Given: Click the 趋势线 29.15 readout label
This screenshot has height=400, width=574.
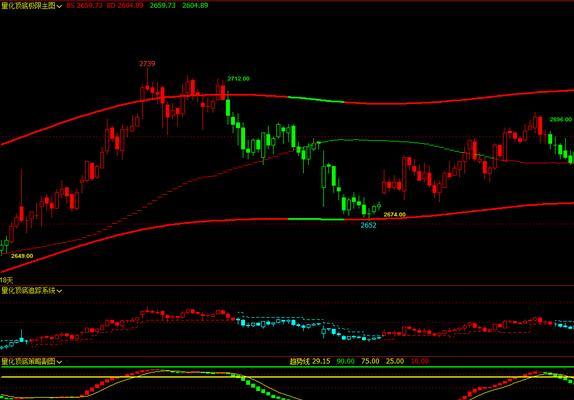Looking at the screenshot, I should tap(310, 361).
